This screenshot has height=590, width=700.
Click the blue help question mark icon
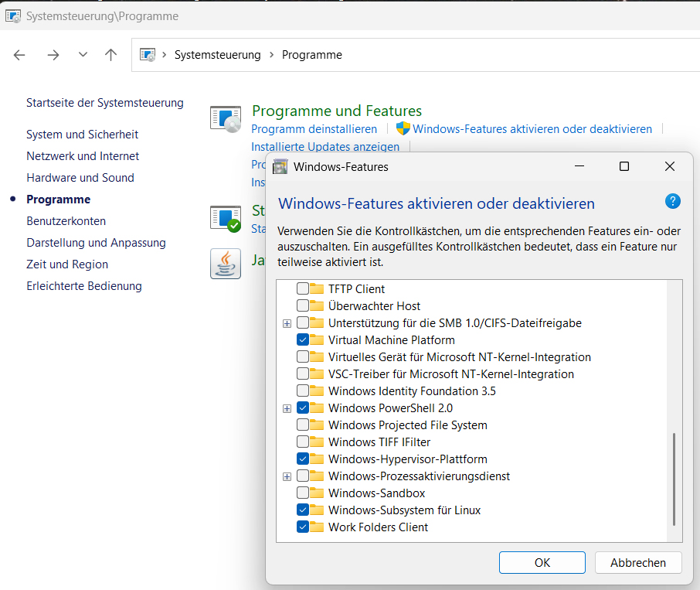click(x=672, y=202)
